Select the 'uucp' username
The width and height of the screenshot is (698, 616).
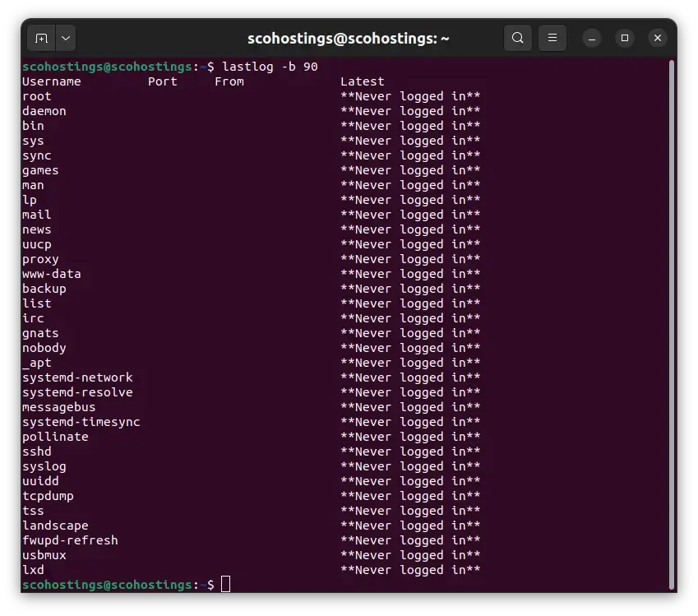[37, 244]
